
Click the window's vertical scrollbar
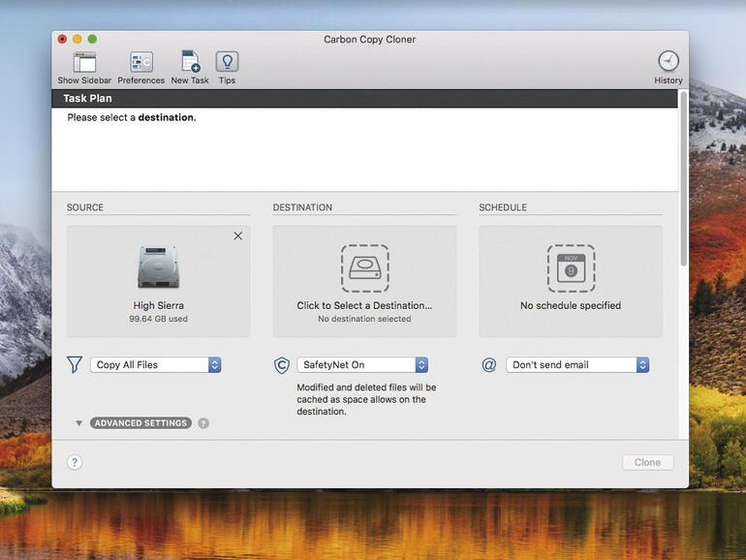[x=684, y=180]
